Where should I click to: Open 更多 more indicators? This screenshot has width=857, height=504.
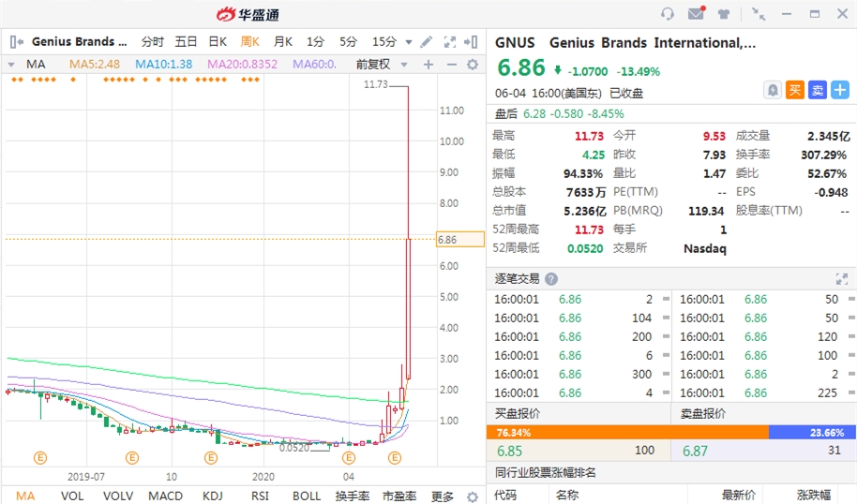443,496
